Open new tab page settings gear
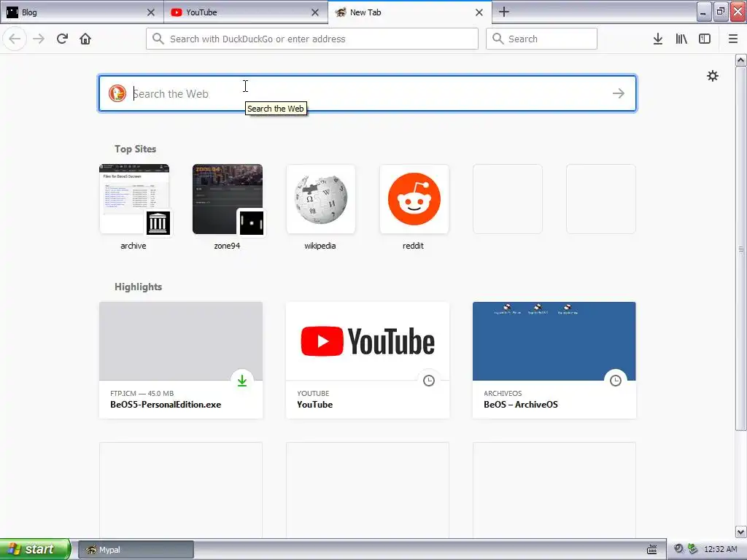The image size is (747, 560). [712, 76]
